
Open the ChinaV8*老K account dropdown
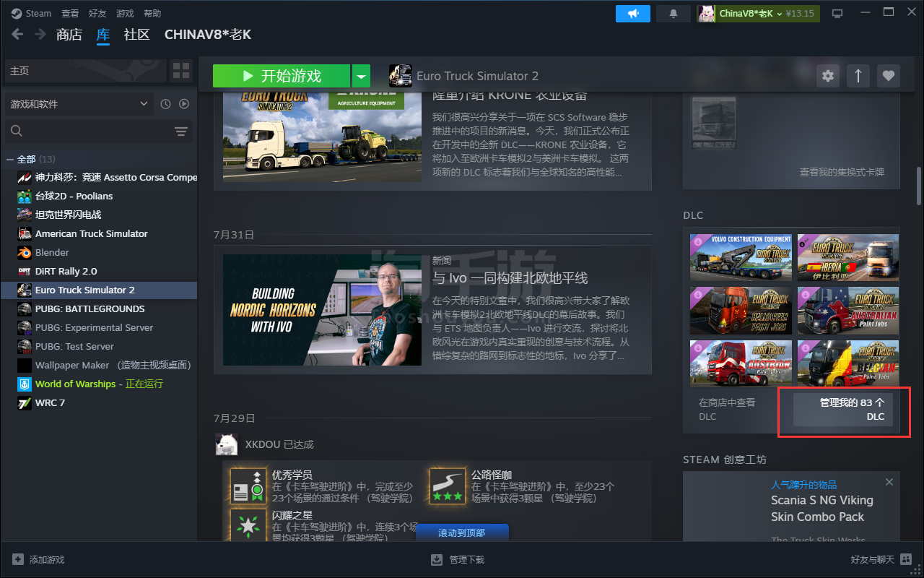pos(751,13)
